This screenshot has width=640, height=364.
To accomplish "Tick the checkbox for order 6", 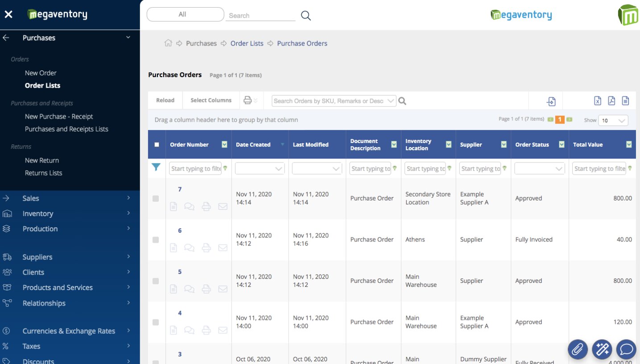I will [156, 240].
